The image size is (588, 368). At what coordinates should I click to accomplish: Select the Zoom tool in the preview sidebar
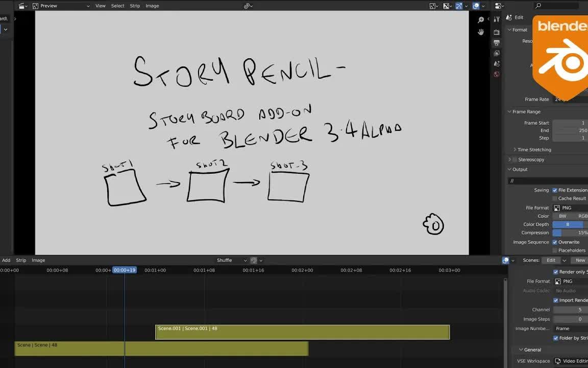(480, 19)
